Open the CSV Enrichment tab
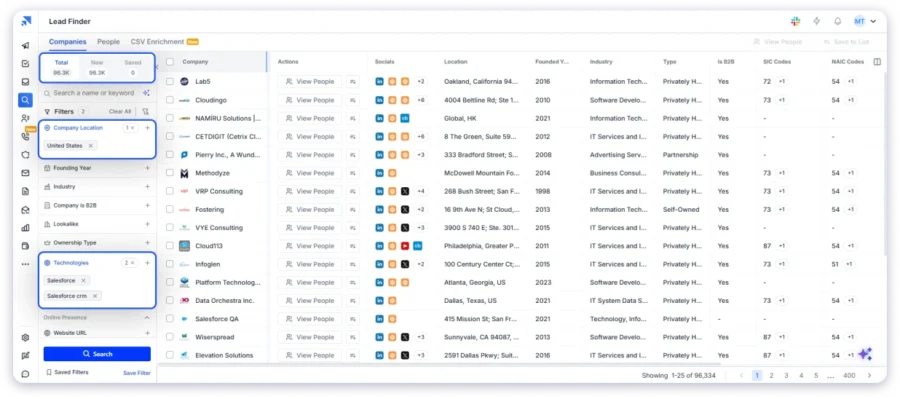 point(164,42)
